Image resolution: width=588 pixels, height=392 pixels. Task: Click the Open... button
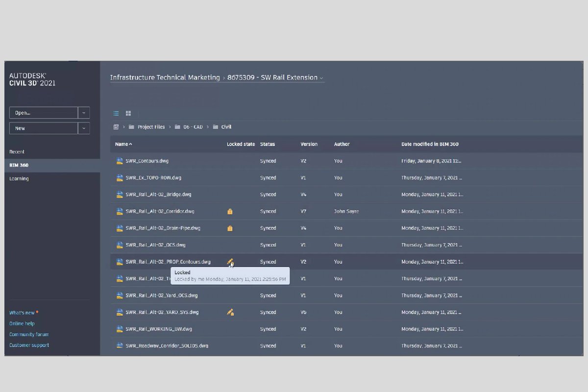(x=43, y=113)
